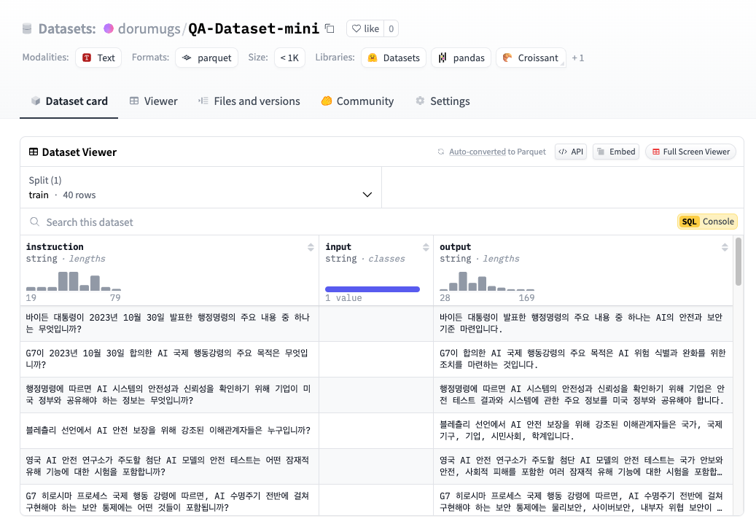Open the API button
The width and height of the screenshot is (756, 532).
pyautogui.click(x=571, y=152)
